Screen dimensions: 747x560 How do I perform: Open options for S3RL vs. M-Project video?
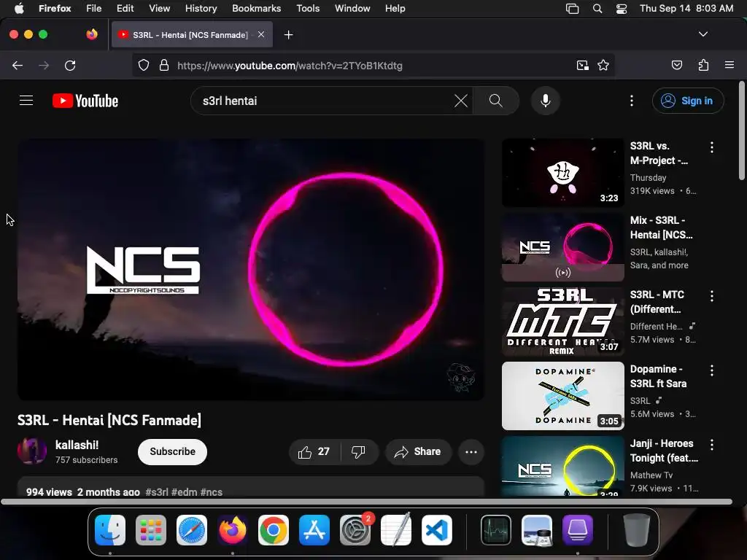[712, 147]
